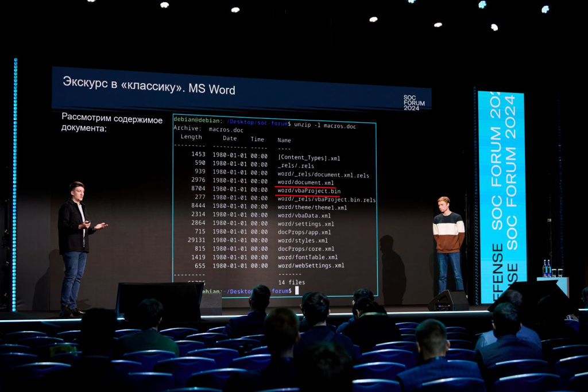This screenshot has width=588, height=392.
Task: Select the word/settings.xml entry
Action: (x=305, y=224)
